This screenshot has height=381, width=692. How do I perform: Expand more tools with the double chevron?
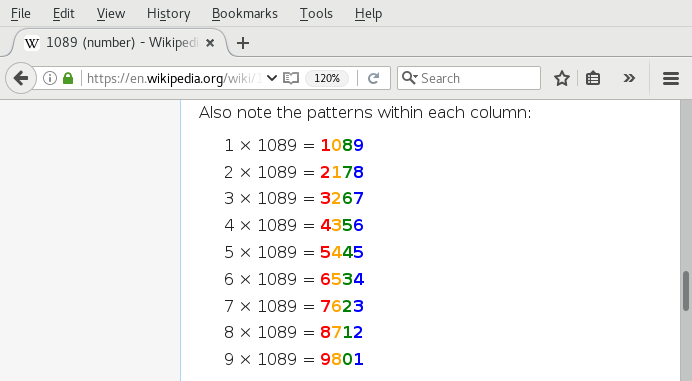pyautogui.click(x=629, y=78)
